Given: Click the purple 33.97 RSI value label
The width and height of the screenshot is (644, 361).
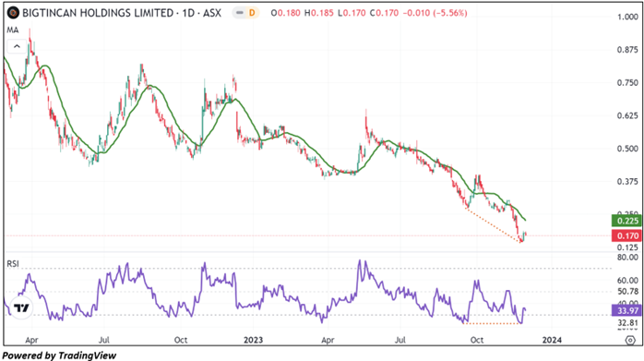Looking at the screenshot, I should click(x=626, y=310).
